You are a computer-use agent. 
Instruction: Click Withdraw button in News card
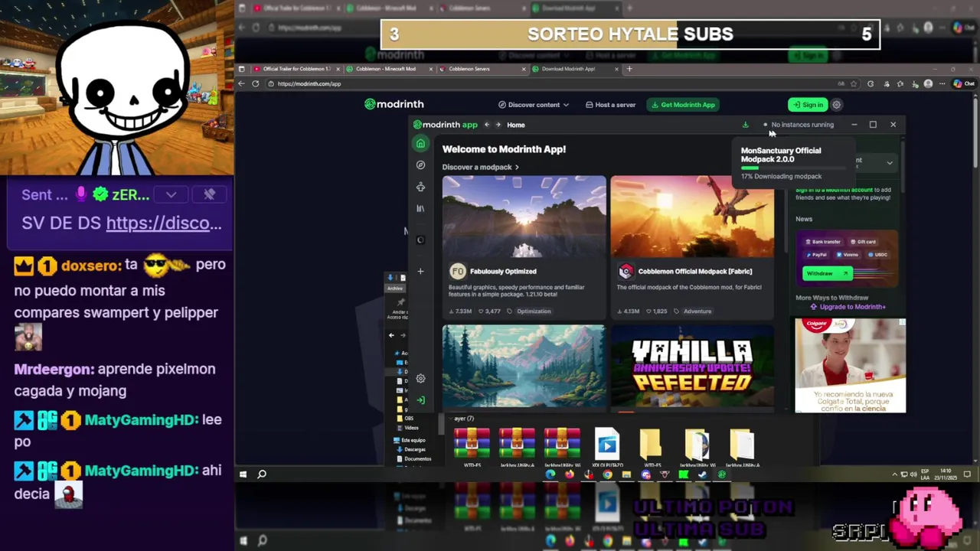click(x=827, y=273)
